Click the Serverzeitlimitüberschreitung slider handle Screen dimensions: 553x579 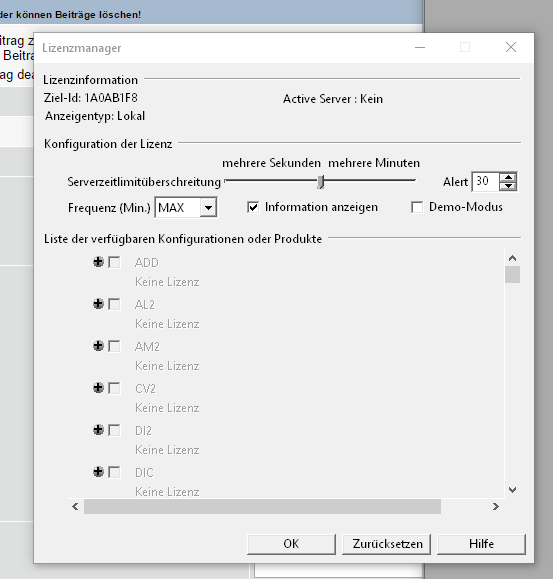pos(321,182)
